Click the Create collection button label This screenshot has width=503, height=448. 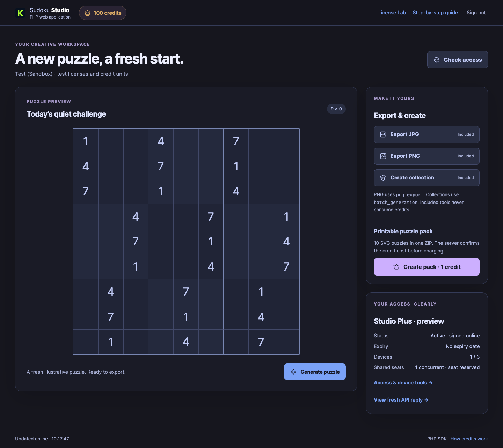pos(412,178)
